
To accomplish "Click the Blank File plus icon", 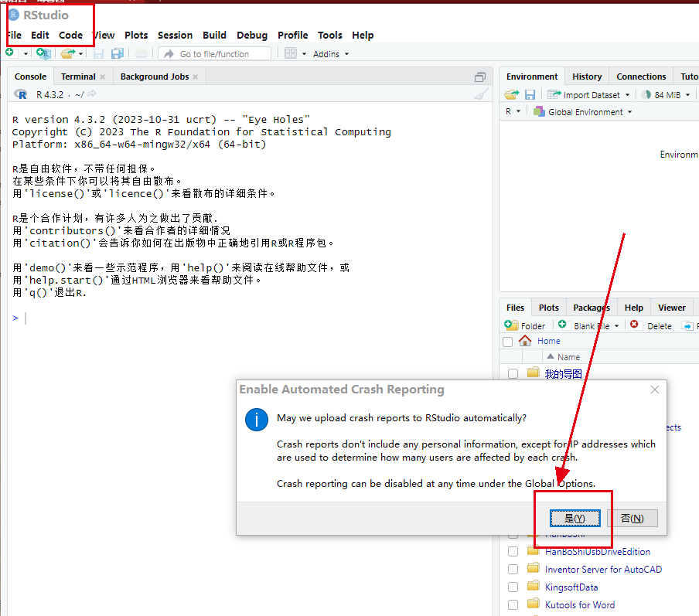I will (x=563, y=325).
